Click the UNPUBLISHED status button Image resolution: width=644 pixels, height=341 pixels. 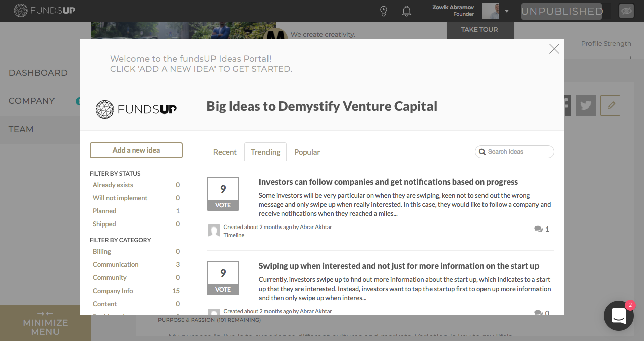[x=562, y=11]
